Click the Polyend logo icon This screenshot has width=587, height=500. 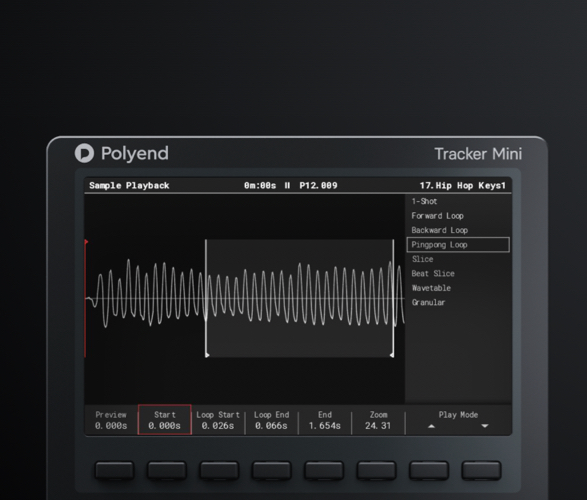click(x=84, y=153)
